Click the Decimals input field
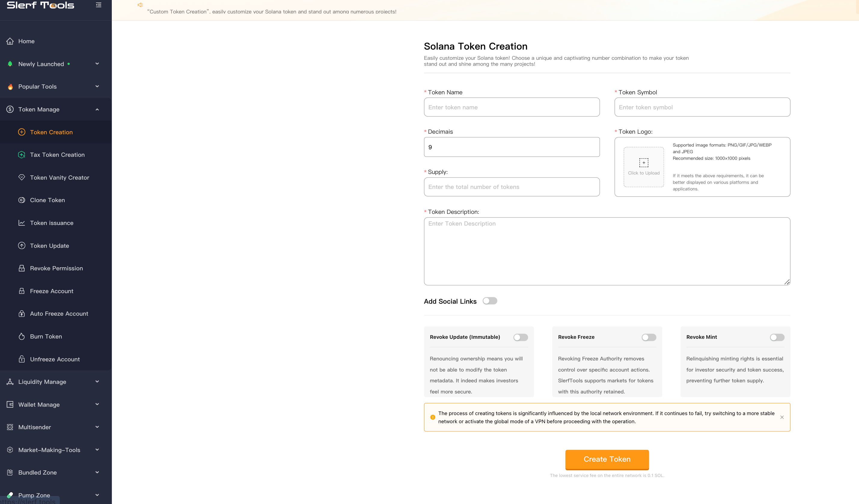 (x=512, y=147)
